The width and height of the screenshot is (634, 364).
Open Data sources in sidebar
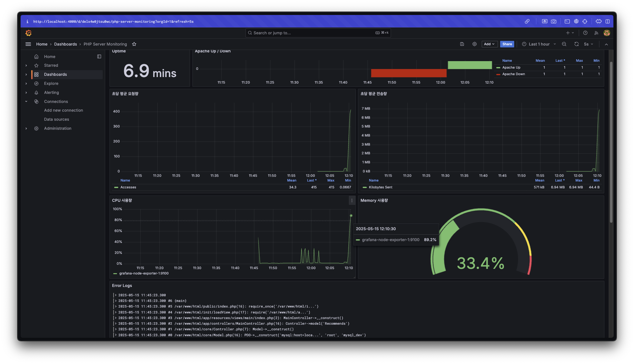click(56, 119)
